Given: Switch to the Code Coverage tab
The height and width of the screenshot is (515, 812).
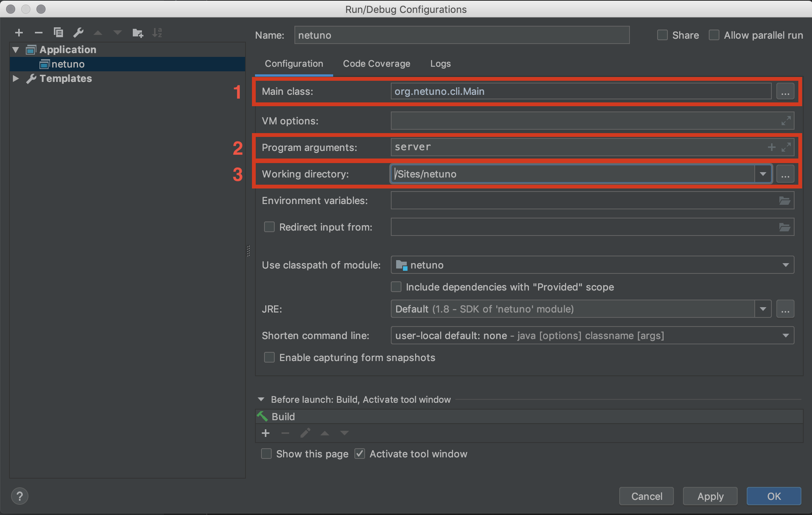Looking at the screenshot, I should (x=376, y=64).
